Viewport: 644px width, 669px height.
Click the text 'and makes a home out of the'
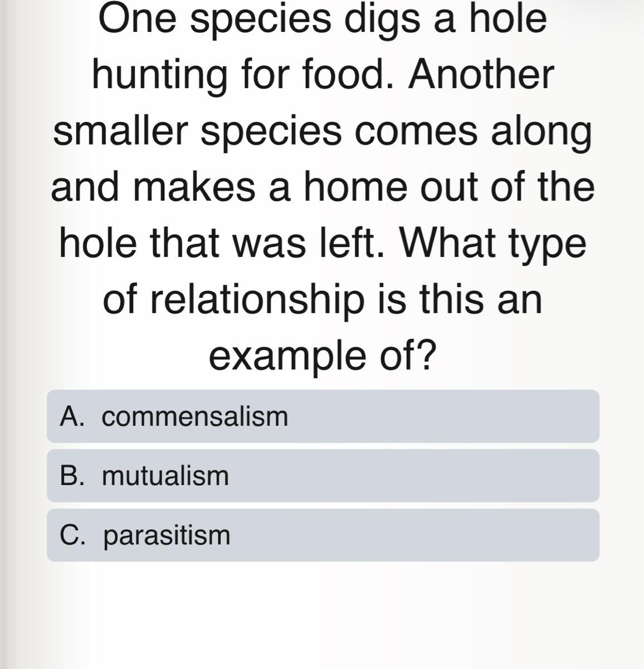pos(323,188)
